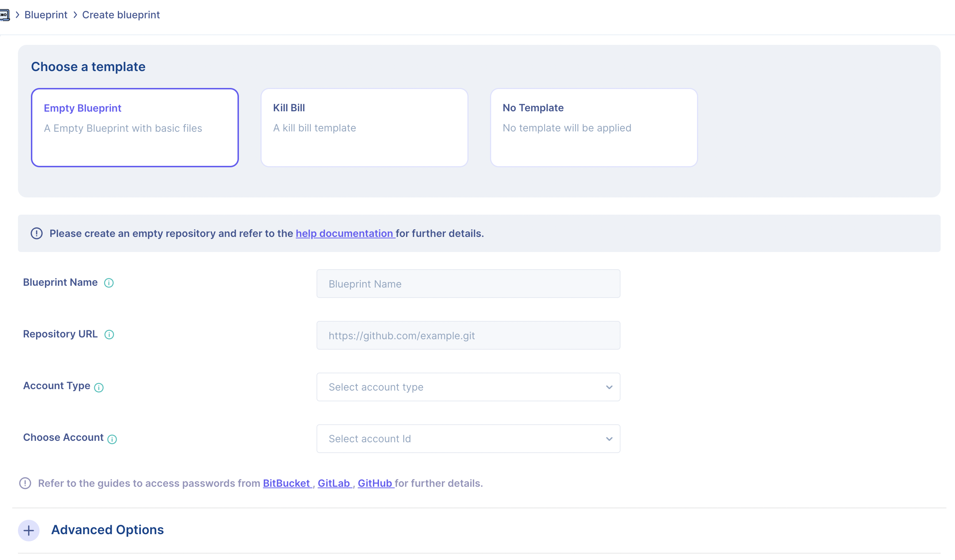Select the Empty Blueprint template card
This screenshot has width=955, height=560.
[134, 127]
